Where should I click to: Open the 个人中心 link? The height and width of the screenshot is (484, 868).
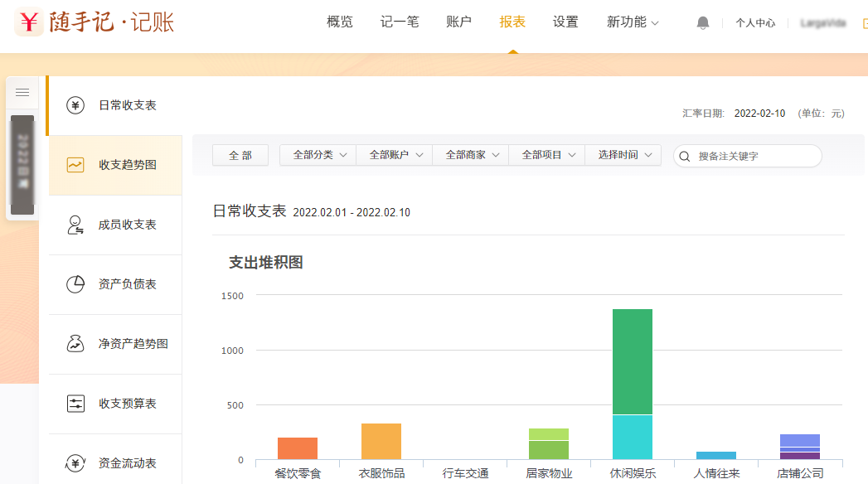coord(755,23)
